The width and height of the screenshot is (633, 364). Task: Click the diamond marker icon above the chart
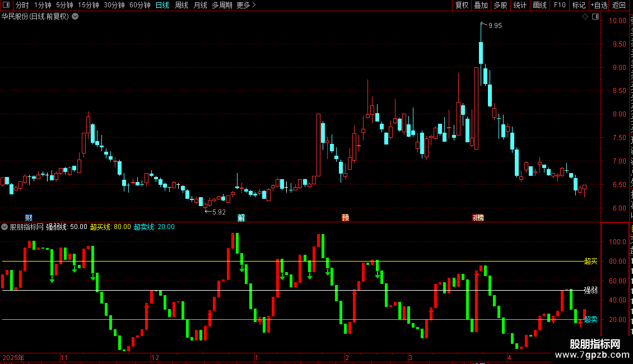(x=585, y=17)
